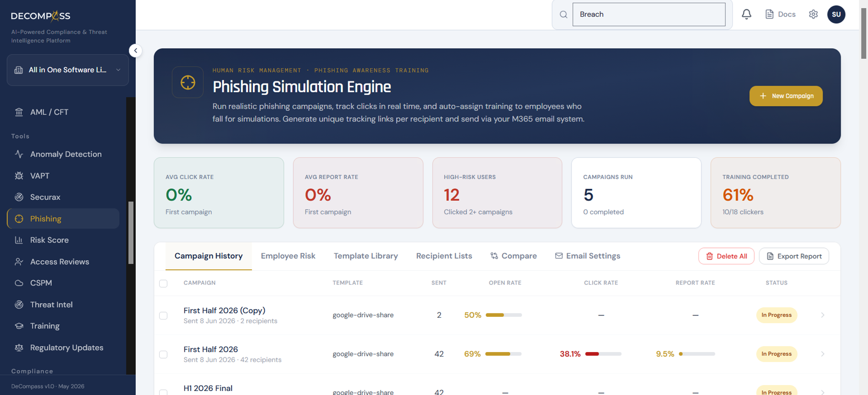Click the search magnifier icon

tap(563, 14)
